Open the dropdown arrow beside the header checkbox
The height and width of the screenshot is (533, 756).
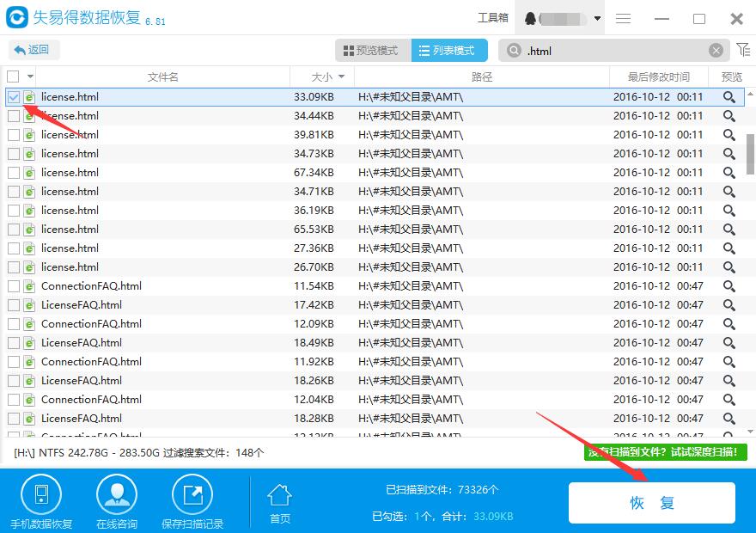tap(30, 77)
